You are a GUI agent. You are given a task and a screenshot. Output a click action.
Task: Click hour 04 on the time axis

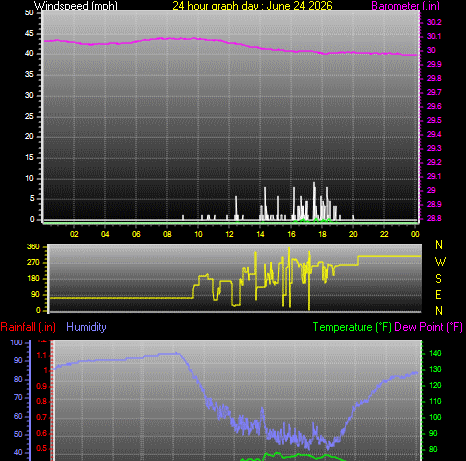tap(105, 234)
